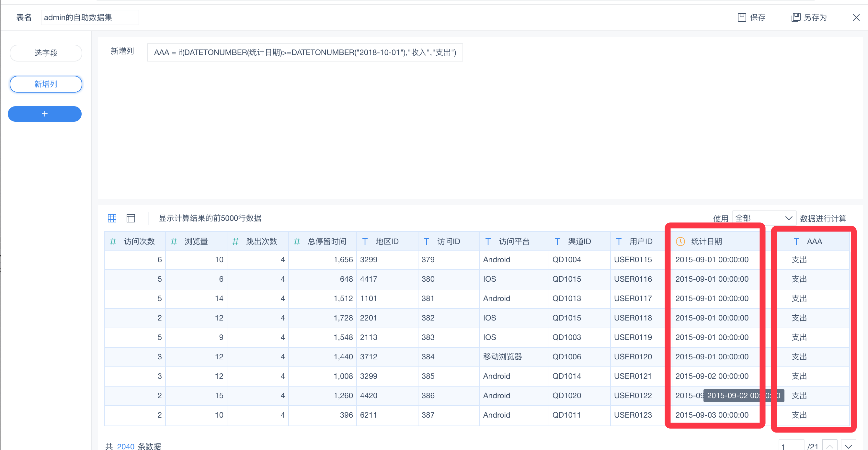Click text type icon of AAA column
The width and height of the screenshot is (868, 450).
pyautogui.click(x=796, y=242)
